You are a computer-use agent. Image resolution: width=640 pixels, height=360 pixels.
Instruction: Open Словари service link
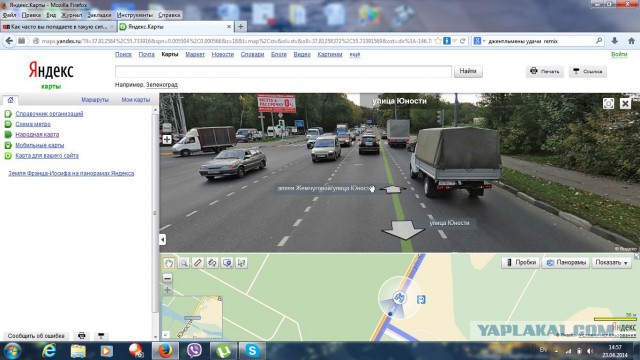(252, 55)
